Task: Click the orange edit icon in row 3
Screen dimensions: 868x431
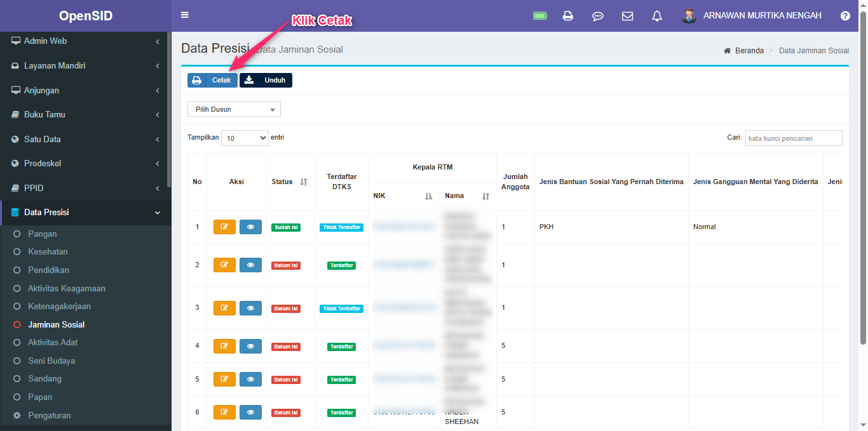Action: pyautogui.click(x=224, y=308)
